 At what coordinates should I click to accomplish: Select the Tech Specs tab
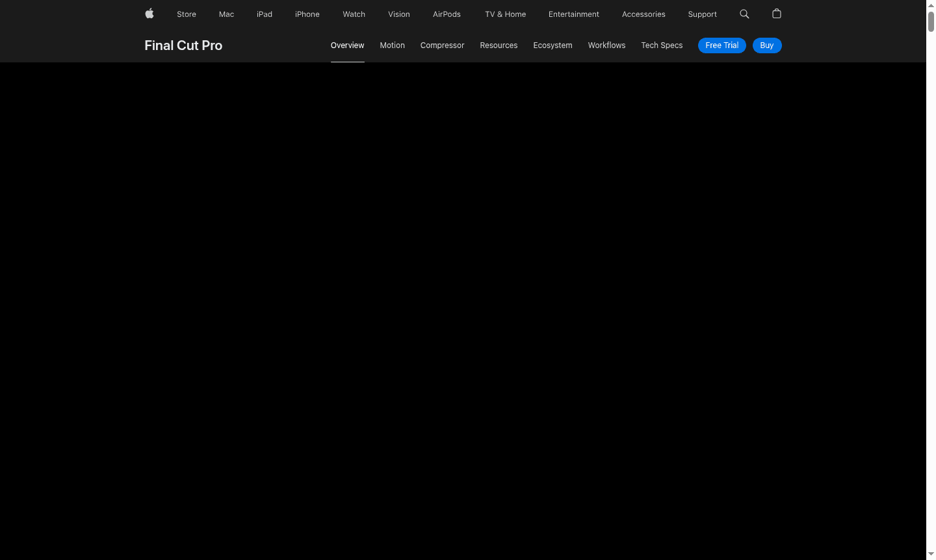[x=662, y=45]
